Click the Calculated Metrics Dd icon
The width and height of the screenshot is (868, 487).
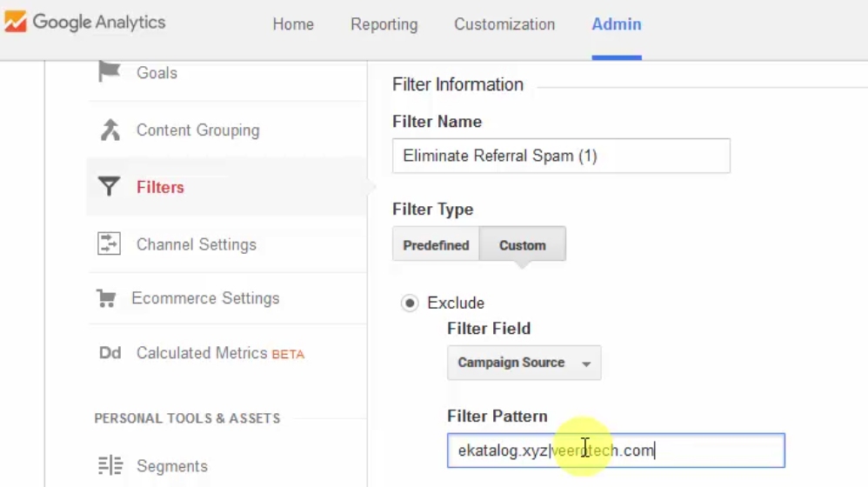click(x=110, y=352)
